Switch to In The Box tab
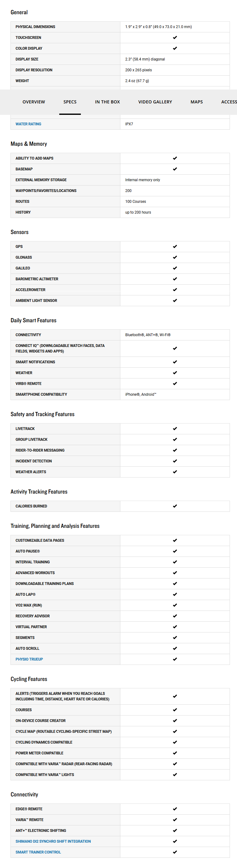Viewport: 237px width, 868px height. 107,102
